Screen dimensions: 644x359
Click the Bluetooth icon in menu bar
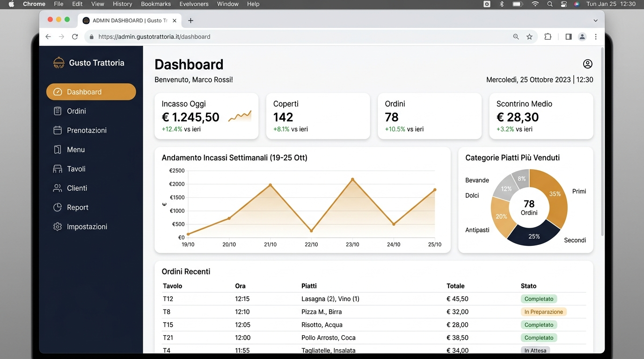[x=502, y=4]
